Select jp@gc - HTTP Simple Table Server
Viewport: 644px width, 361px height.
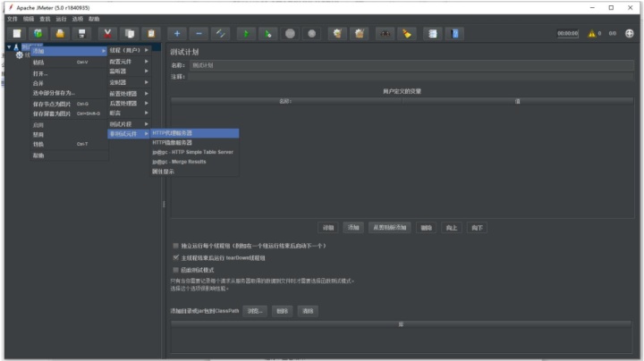pyautogui.click(x=195, y=152)
